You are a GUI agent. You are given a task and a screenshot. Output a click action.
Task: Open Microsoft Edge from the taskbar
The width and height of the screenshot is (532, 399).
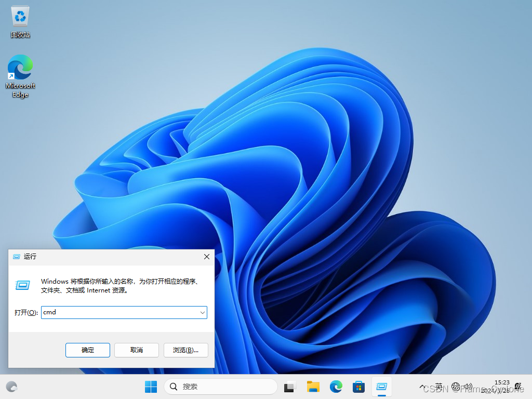point(336,387)
